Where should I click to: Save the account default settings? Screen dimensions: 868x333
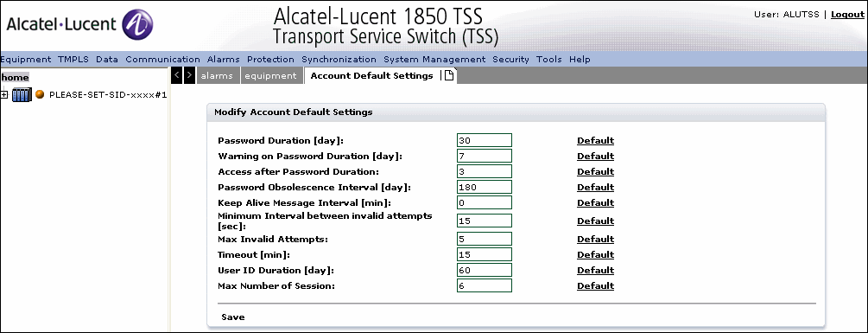[233, 317]
